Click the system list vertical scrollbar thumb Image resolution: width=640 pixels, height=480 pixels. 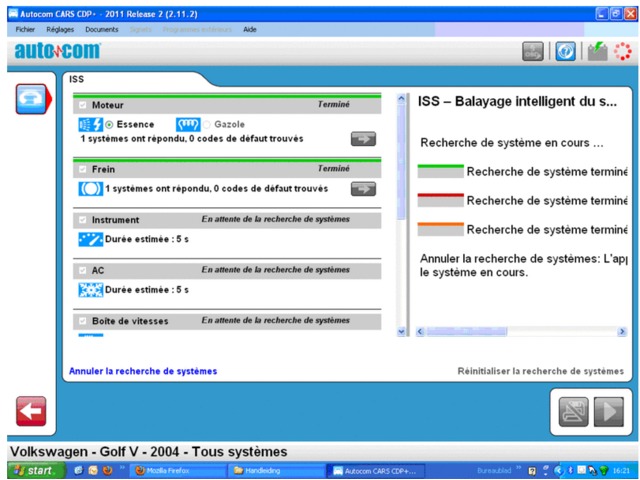point(401,162)
